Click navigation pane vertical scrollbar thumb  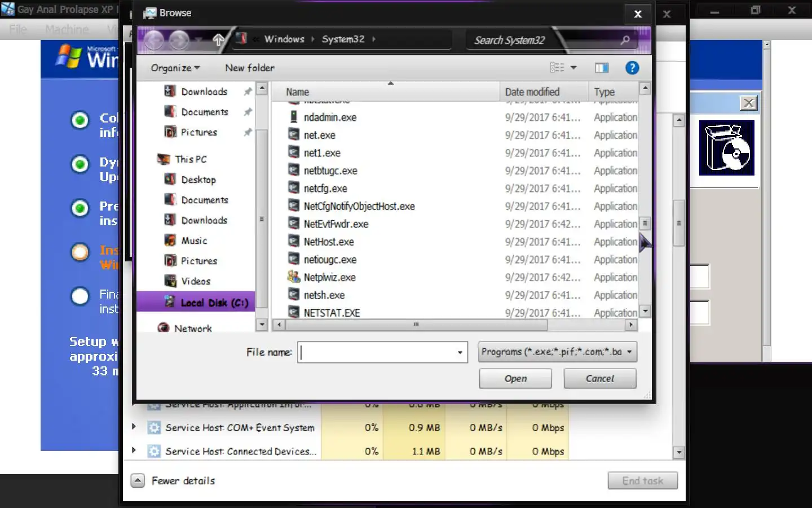click(261, 218)
